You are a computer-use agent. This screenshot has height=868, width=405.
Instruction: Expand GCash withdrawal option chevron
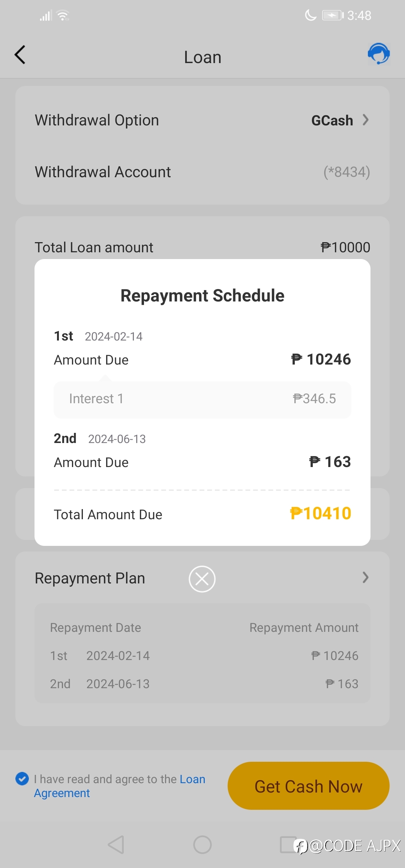(x=366, y=120)
